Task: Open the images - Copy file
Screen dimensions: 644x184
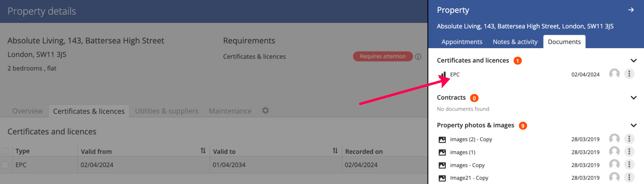Action: (x=467, y=165)
